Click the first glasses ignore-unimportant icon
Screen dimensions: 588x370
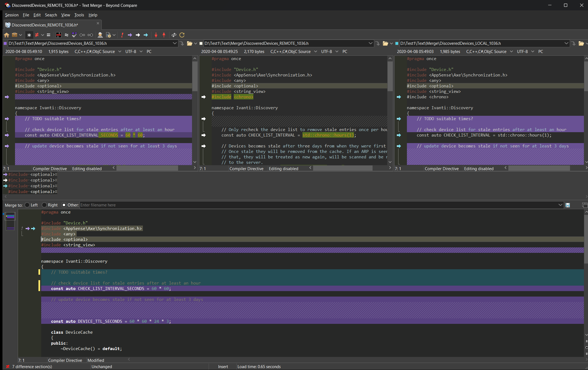[82, 35]
